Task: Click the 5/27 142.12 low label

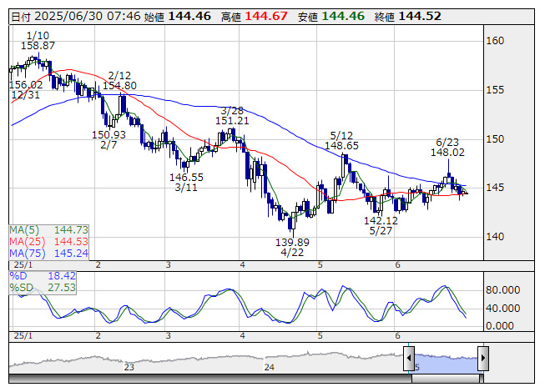Action: tap(380, 225)
